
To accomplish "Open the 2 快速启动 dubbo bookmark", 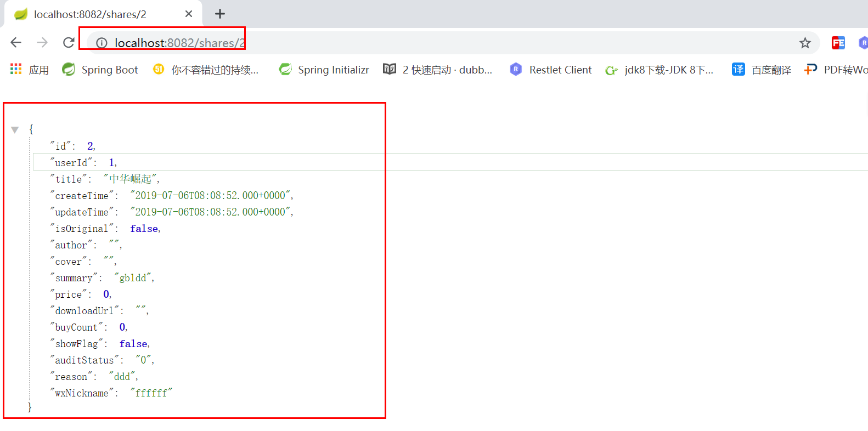I will (x=438, y=70).
